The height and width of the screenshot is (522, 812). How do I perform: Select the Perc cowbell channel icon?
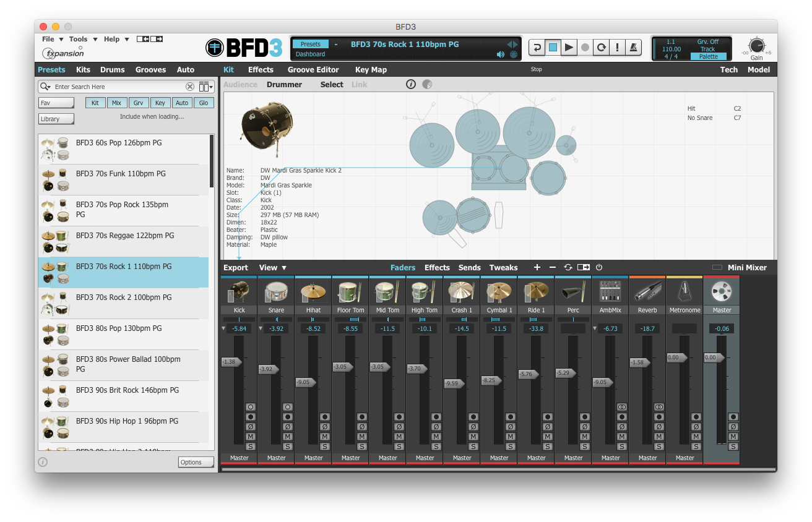pos(573,291)
